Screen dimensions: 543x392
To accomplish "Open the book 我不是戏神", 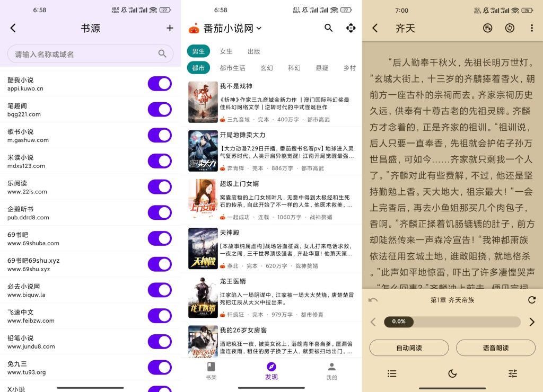I will pyautogui.click(x=271, y=102).
